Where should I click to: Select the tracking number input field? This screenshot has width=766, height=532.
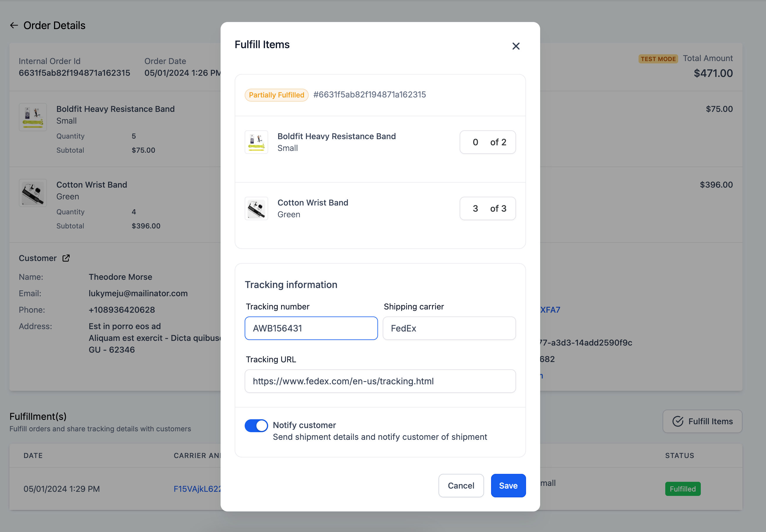tap(311, 328)
